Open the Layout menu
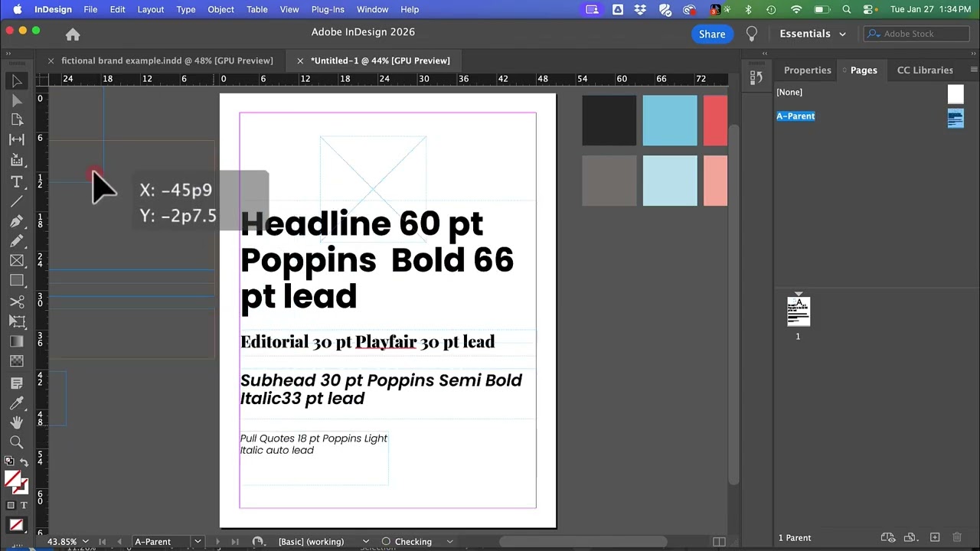Image resolution: width=980 pixels, height=551 pixels. click(151, 9)
